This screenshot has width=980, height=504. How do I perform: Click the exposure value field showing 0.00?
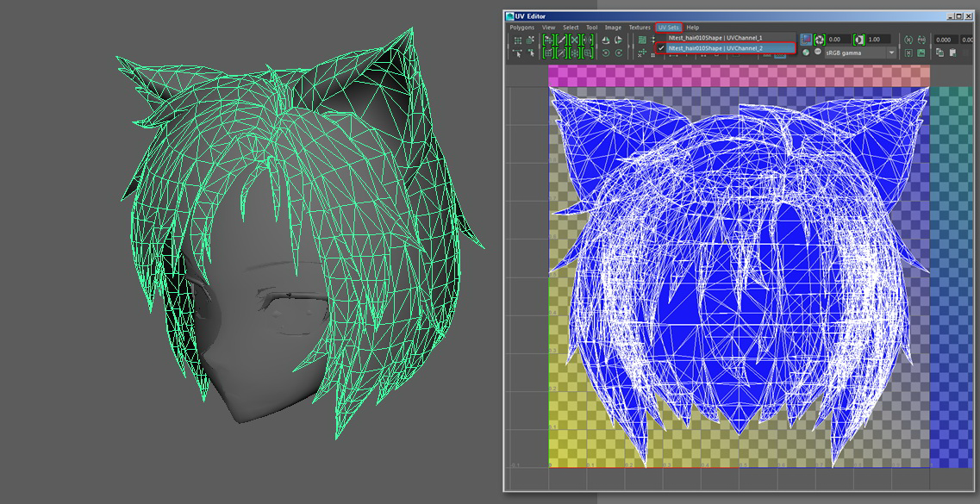point(837,40)
